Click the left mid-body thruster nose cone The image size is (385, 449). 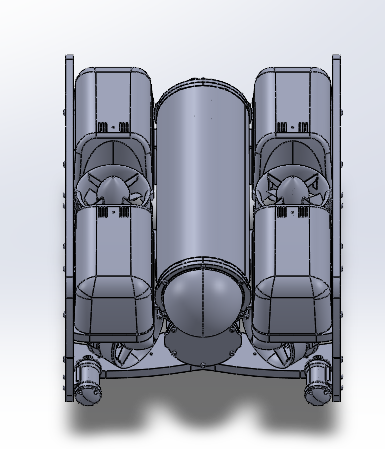tap(113, 190)
